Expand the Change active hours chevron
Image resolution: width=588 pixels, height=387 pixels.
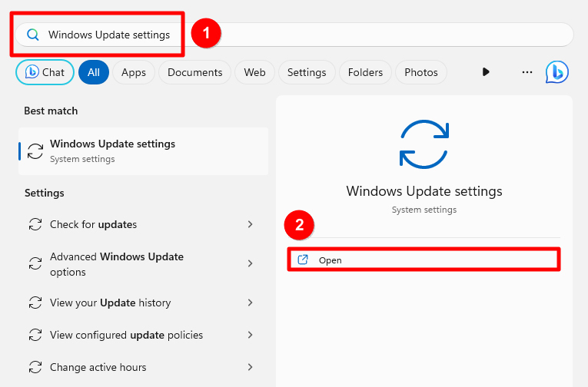click(250, 367)
